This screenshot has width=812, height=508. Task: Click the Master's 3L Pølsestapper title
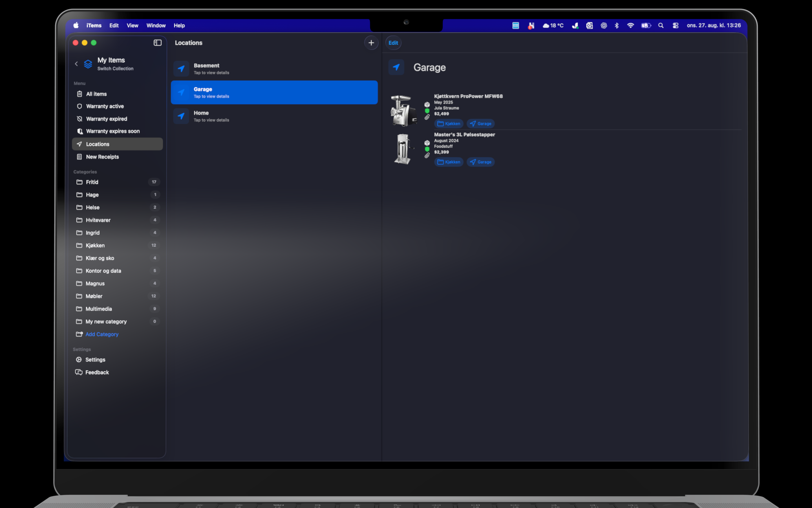click(x=464, y=134)
